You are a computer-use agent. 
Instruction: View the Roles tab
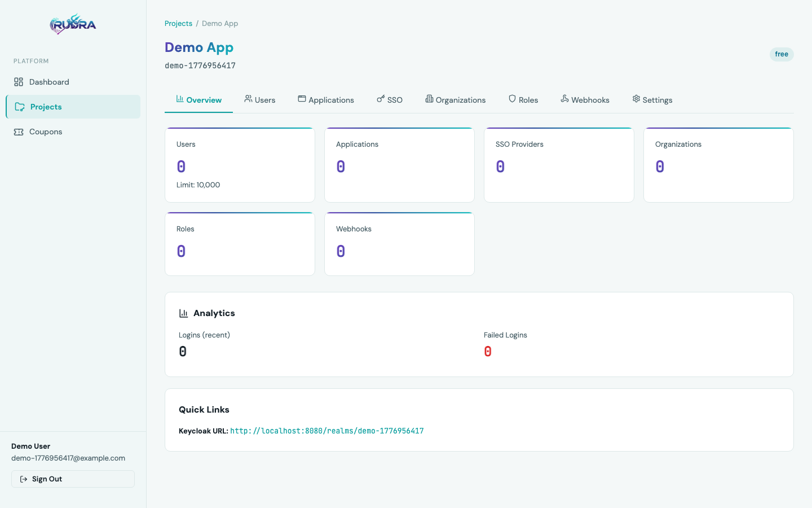click(523, 100)
